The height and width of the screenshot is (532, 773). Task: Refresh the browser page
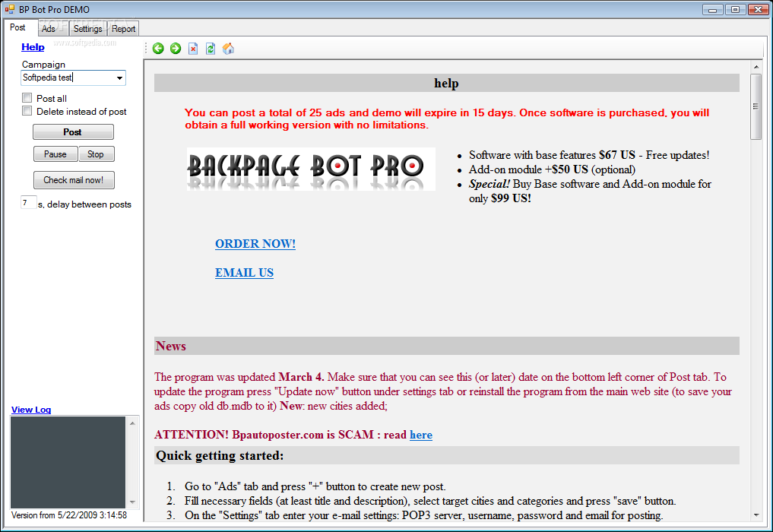[211, 49]
